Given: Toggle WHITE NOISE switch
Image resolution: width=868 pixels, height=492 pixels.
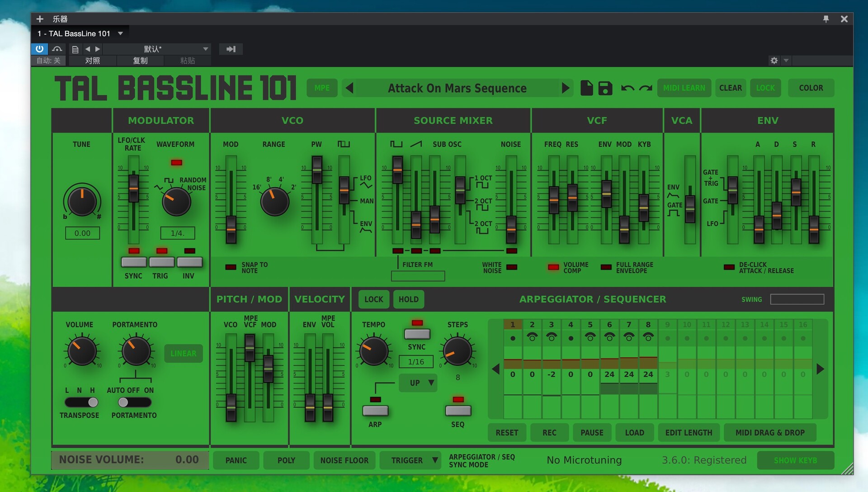Looking at the screenshot, I should pyautogui.click(x=512, y=267).
